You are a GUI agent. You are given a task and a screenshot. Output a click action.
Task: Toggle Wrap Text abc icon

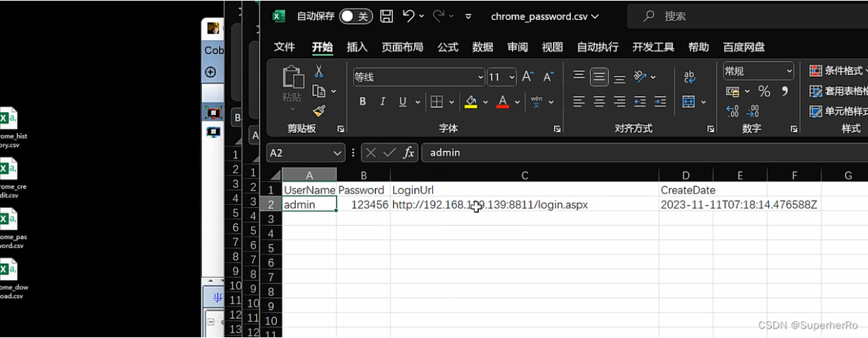[x=689, y=76]
